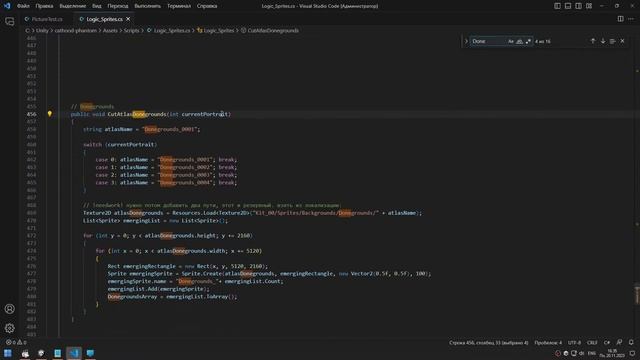This screenshot has width=640, height=360.
Task: Click the line and column status entry
Action: 489,342
